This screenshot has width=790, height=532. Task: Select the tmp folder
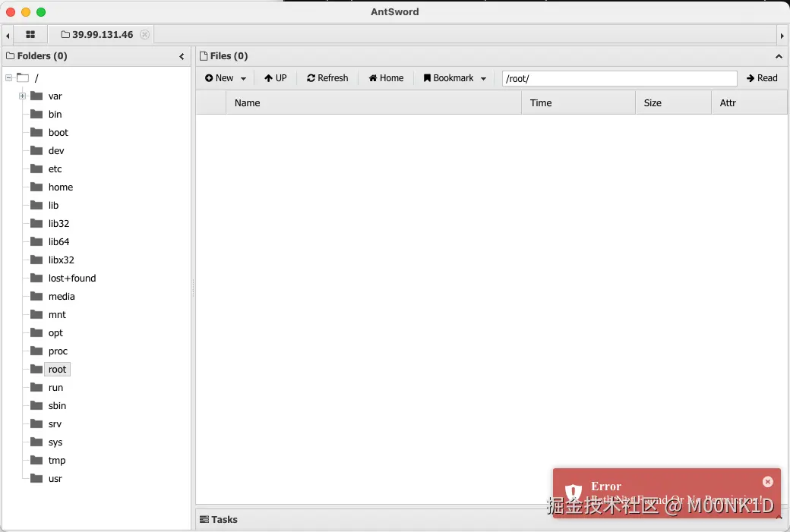[x=56, y=460]
